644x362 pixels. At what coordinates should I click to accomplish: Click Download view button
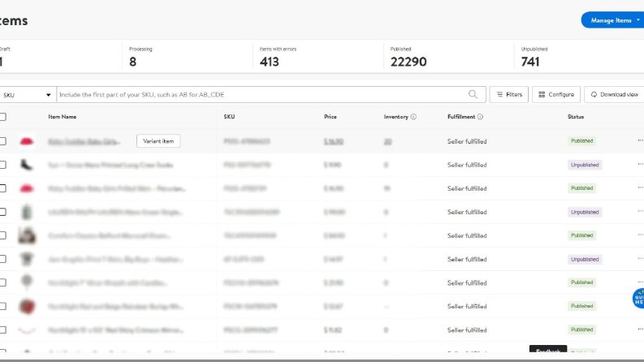(615, 94)
